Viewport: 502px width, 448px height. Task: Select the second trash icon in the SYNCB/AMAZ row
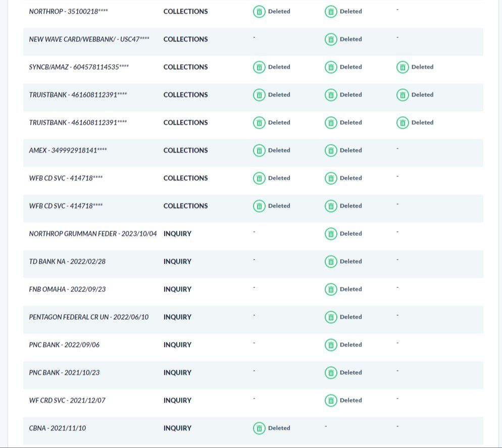[331, 67]
